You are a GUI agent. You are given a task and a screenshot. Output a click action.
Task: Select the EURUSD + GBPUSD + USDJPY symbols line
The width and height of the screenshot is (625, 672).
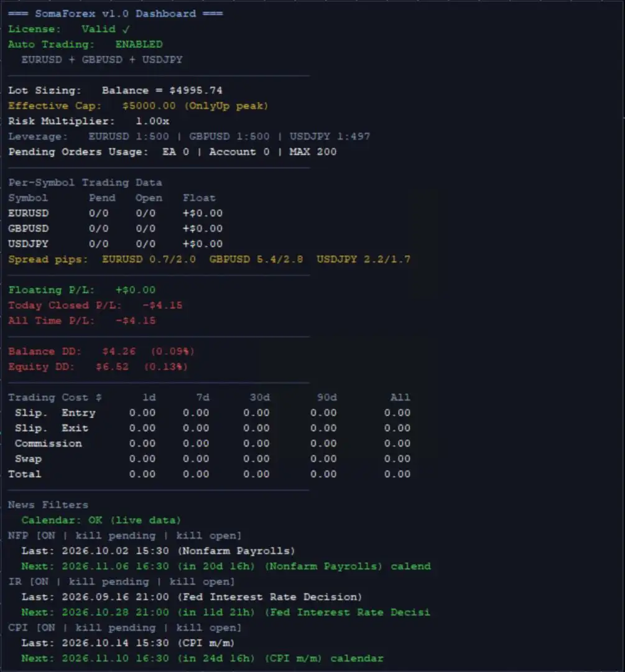click(x=102, y=60)
